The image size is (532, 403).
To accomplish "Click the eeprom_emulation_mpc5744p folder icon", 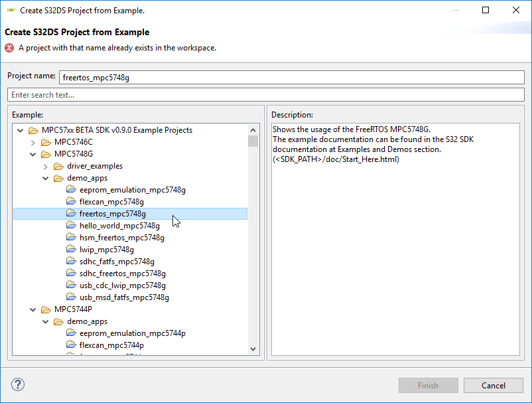I will pyautogui.click(x=72, y=333).
